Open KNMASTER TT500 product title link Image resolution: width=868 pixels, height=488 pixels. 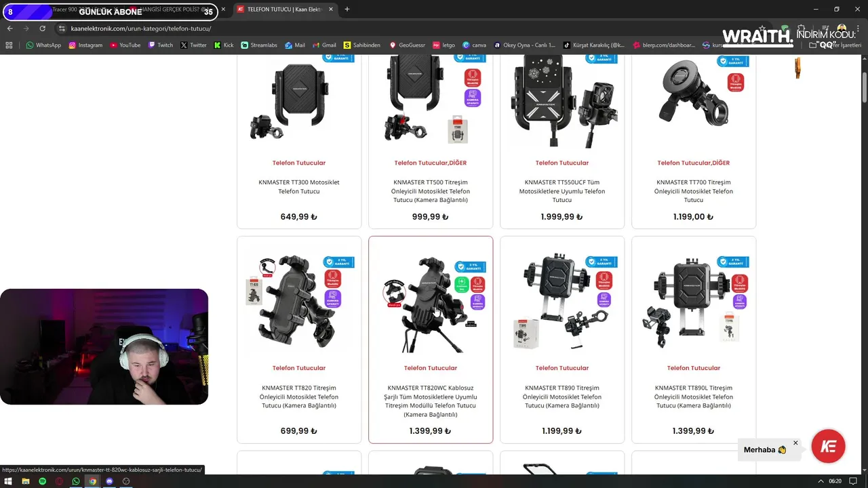tap(431, 191)
